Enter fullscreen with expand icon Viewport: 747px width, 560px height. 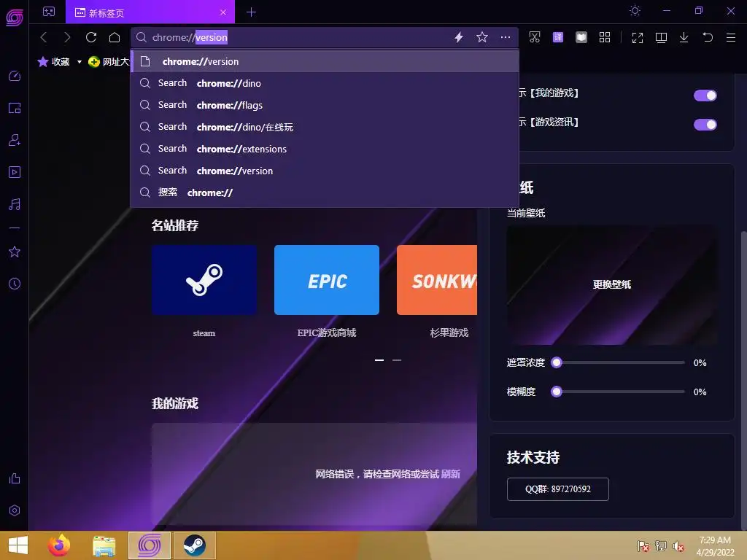[x=638, y=38]
